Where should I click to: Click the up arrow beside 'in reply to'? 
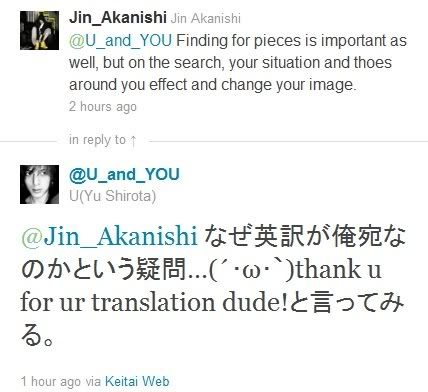coord(133,140)
